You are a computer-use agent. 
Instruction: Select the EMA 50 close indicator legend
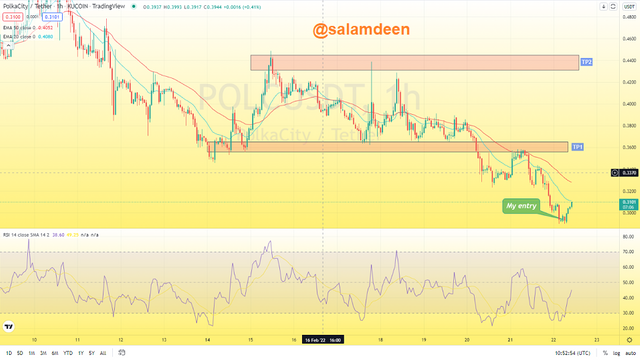click(28, 28)
